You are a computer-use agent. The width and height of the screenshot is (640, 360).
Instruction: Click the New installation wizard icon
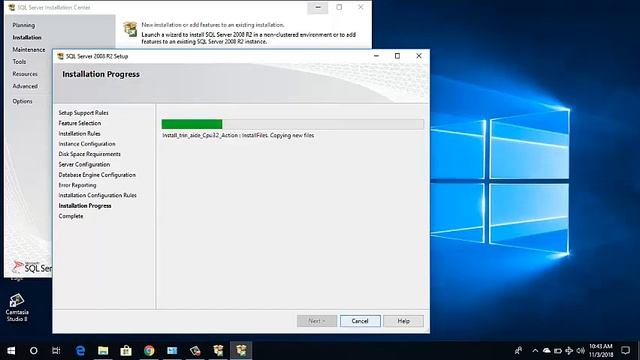[130, 29]
